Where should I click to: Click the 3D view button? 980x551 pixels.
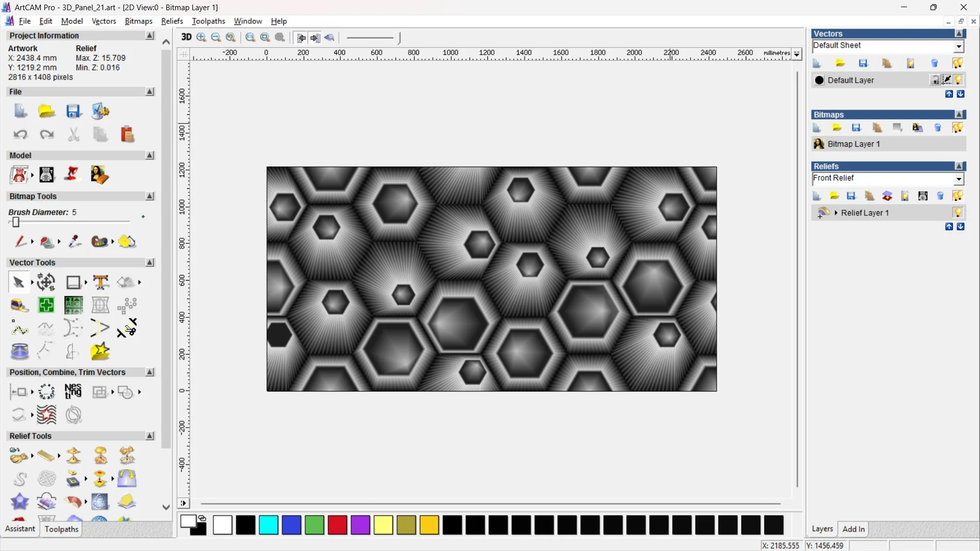pyautogui.click(x=186, y=37)
